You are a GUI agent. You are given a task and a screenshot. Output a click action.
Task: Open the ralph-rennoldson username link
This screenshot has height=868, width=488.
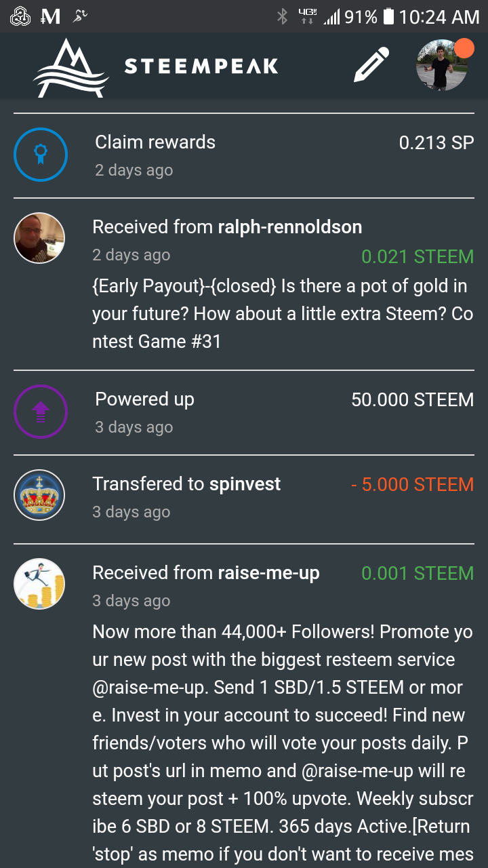pos(289,227)
